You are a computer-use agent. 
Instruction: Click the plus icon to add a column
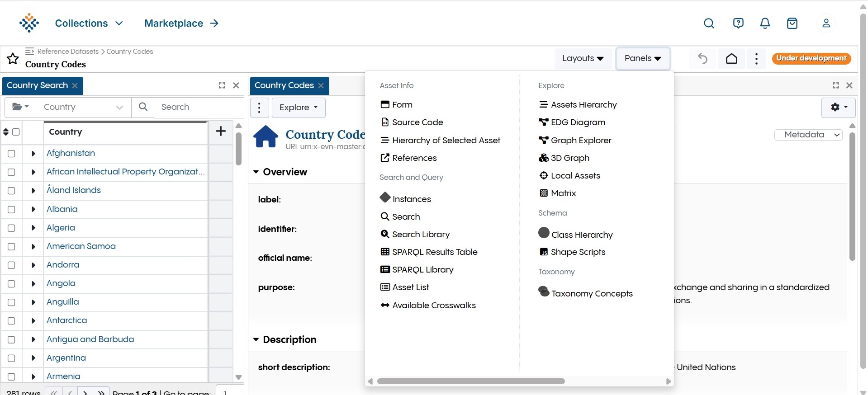(221, 132)
